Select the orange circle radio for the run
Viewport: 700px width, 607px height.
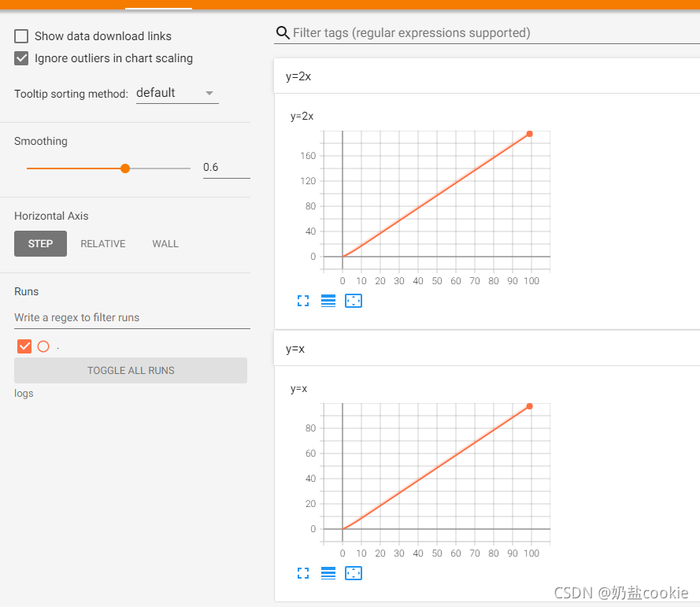point(43,346)
